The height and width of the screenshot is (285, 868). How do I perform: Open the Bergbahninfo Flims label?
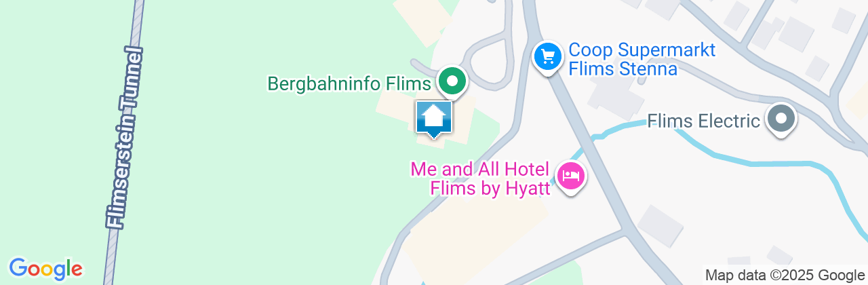coord(350,83)
